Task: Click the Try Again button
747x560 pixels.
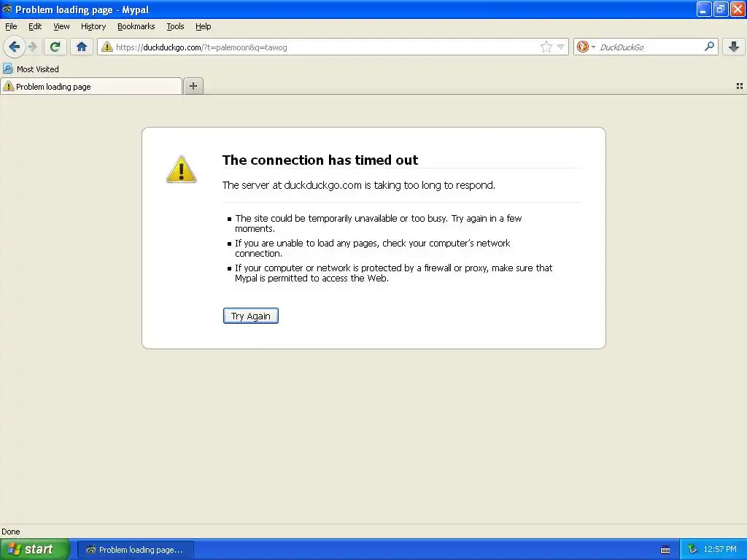Action: click(x=251, y=316)
